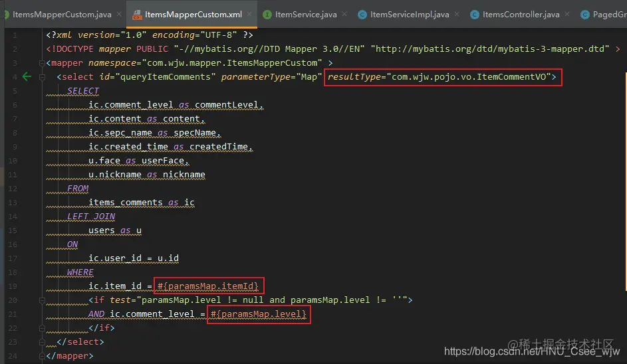The width and height of the screenshot is (627, 364).
Task: Select the ItemsMapperCustom.xml tab
Action: tap(193, 15)
